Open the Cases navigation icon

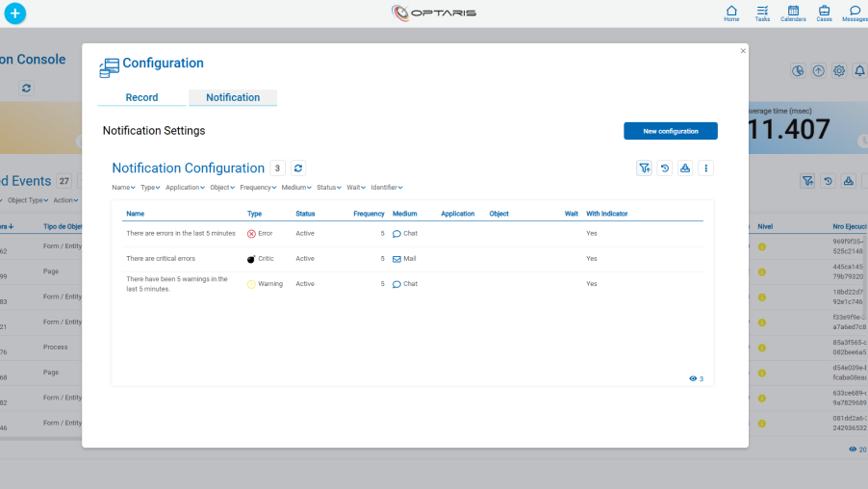point(824,13)
